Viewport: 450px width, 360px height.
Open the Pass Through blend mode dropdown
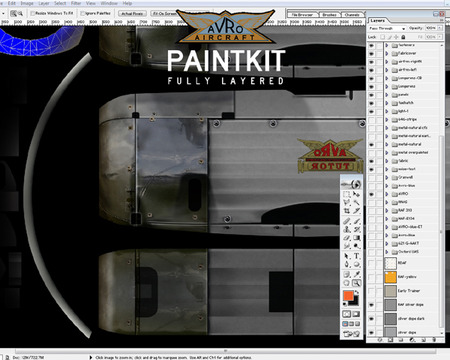coord(387,28)
